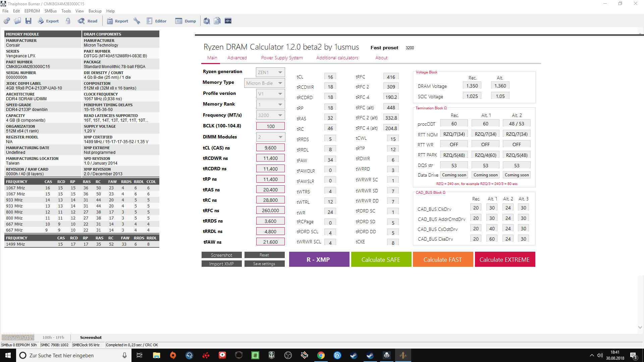Click the wrench tool icon
This screenshot has height=362, width=644.
point(137,21)
